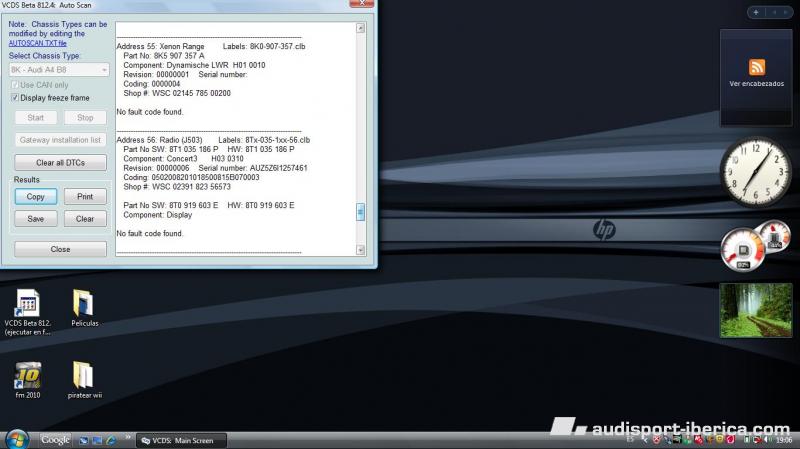Click the RSS feed headlines gadget icon

point(757,67)
